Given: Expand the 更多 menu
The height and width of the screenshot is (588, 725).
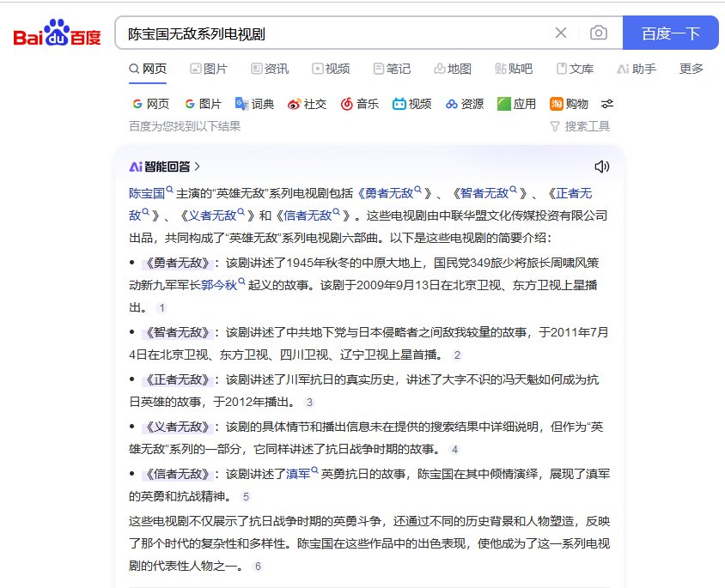Looking at the screenshot, I should click(x=691, y=69).
